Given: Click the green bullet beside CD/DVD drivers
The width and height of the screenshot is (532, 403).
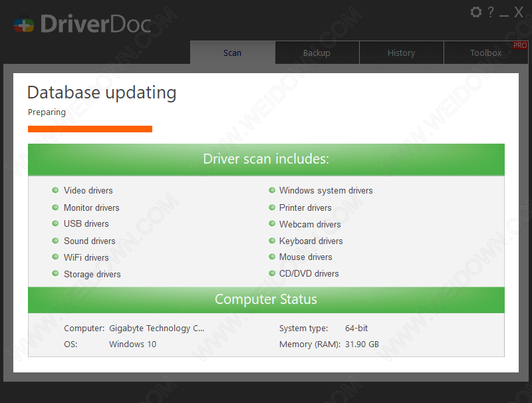Looking at the screenshot, I should tap(272, 273).
